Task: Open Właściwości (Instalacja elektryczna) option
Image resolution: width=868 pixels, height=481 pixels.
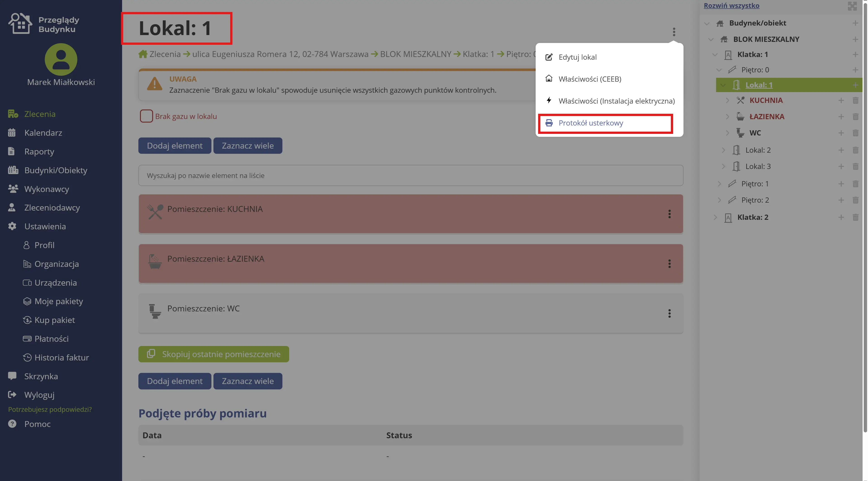Action: pos(616,101)
